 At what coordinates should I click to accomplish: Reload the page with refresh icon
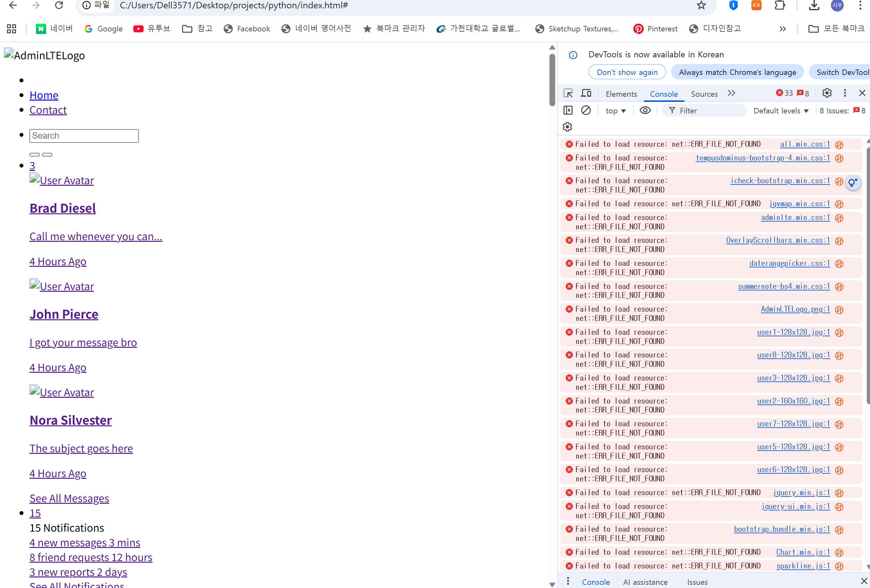pyautogui.click(x=59, y=5)
